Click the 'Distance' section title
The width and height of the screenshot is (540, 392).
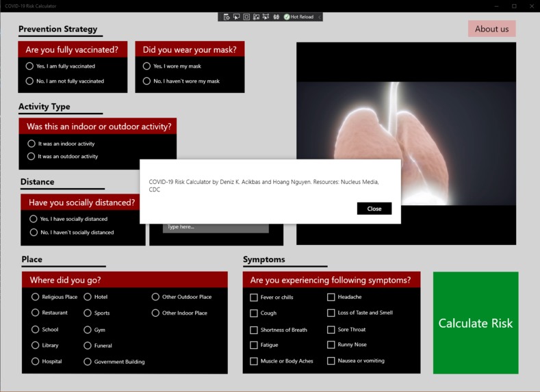coord(37,182)
